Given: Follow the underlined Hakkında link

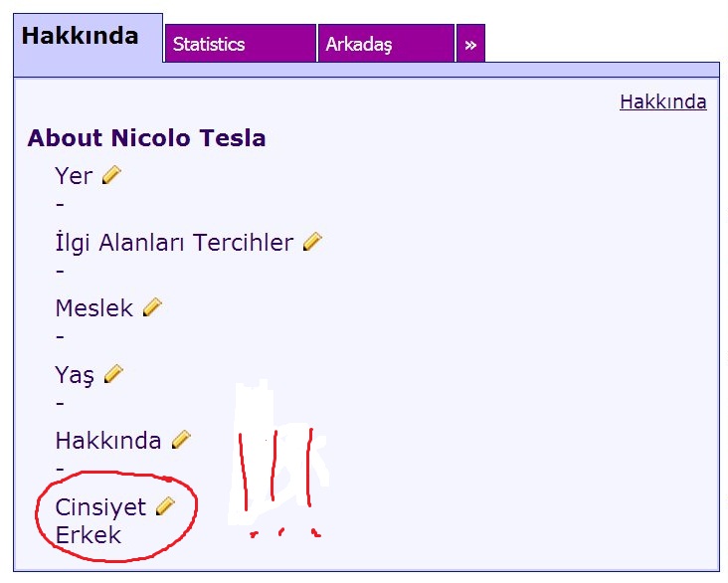Looking at the screenshot, I should [x=663, y=101].
